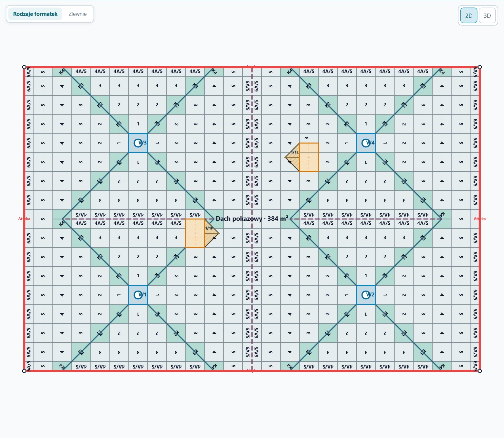Screen dimensions: 504x438
Task: Click the 'Dach pokazowy · 384 m²' label
Action: 252,219
